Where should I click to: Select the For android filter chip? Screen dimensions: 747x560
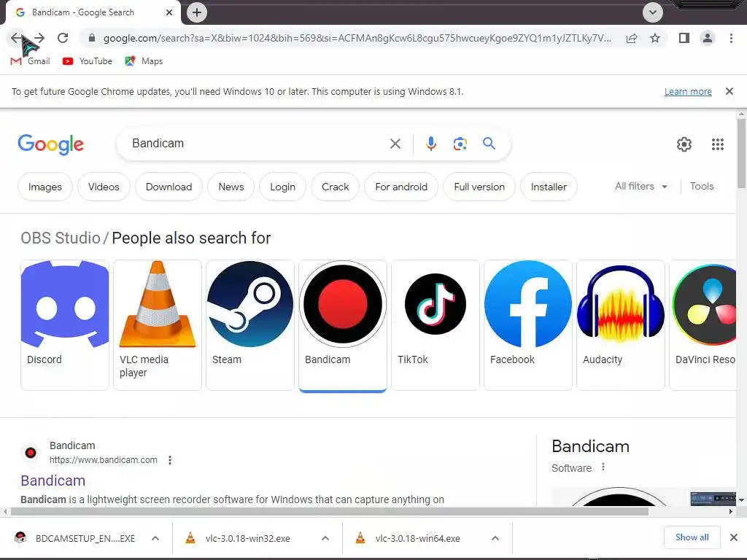(401, 187)
